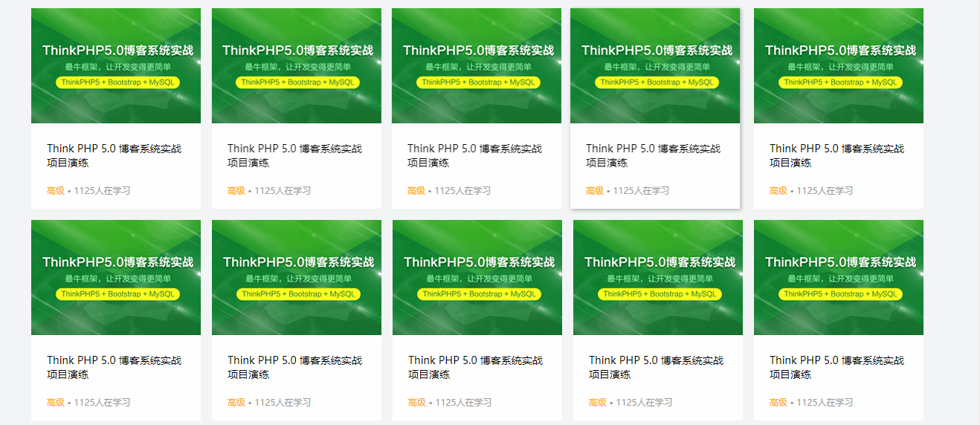Viewport: 980px width, 425px height.
Task: Open the fifth course thumbnail in top row
Action: [x=839, y=65]
